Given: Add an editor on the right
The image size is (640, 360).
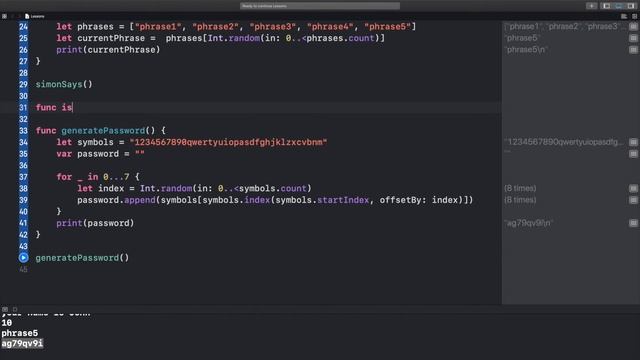Looking at the screenshot, I should pos(634,16).
